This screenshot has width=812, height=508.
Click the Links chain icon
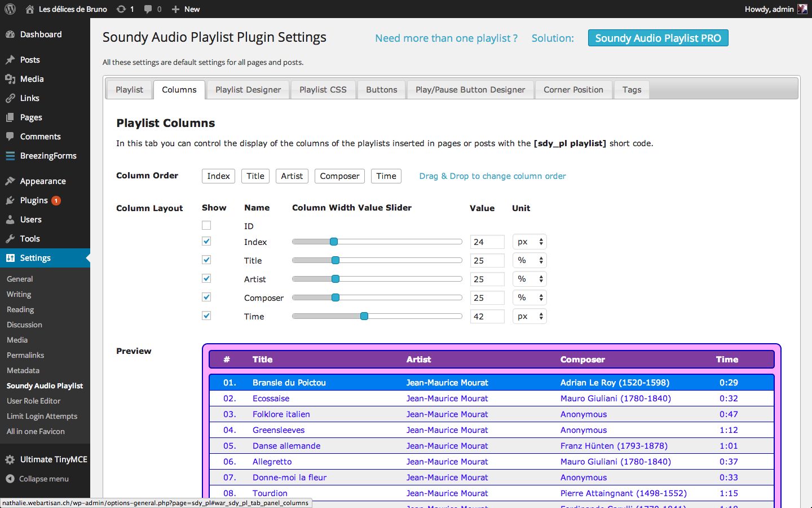tap(10, 98)
